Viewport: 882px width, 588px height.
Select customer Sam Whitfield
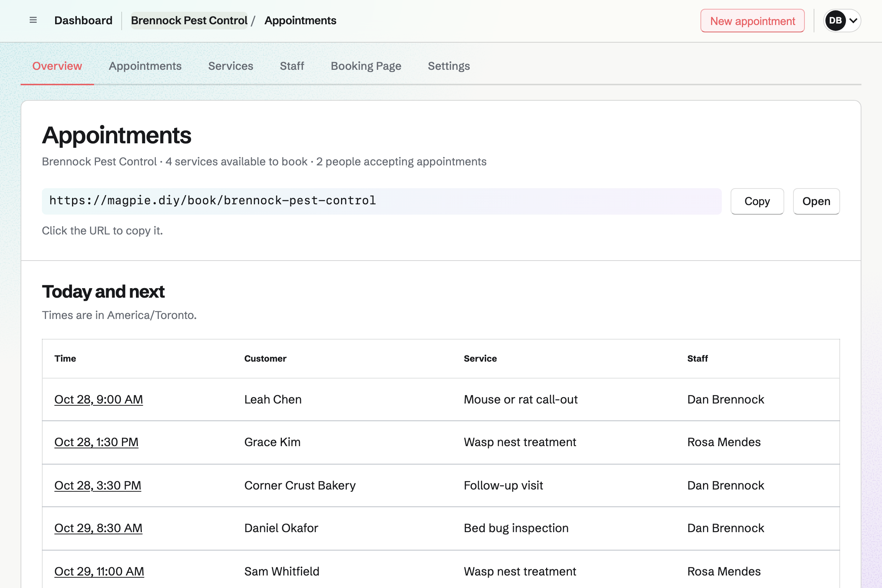(282, 571)
